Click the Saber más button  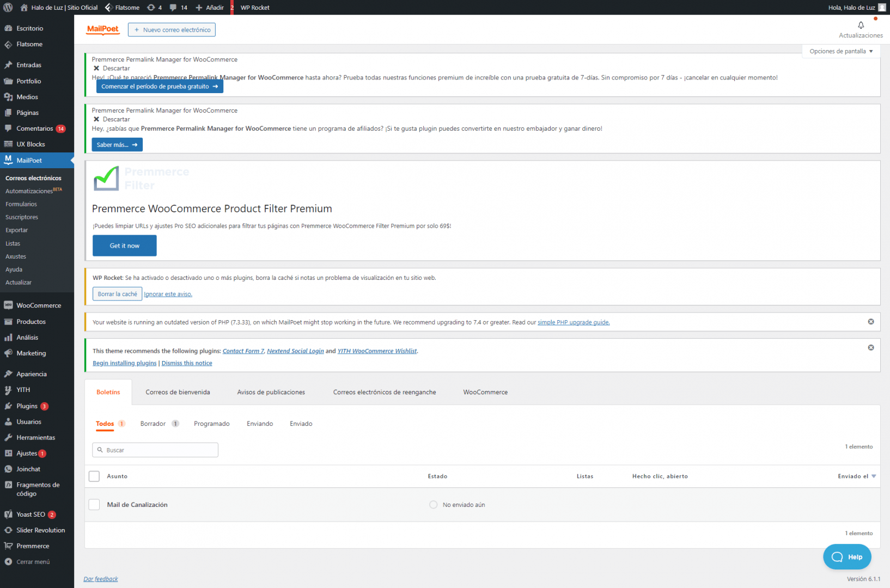tap(117, 145)
